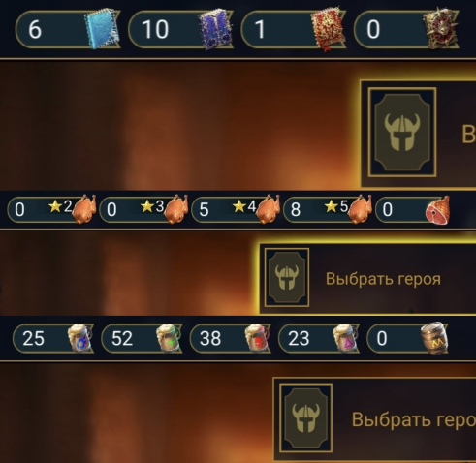
Task: Choose the green spirit brew mug
Action: click(x=169, y=338)
